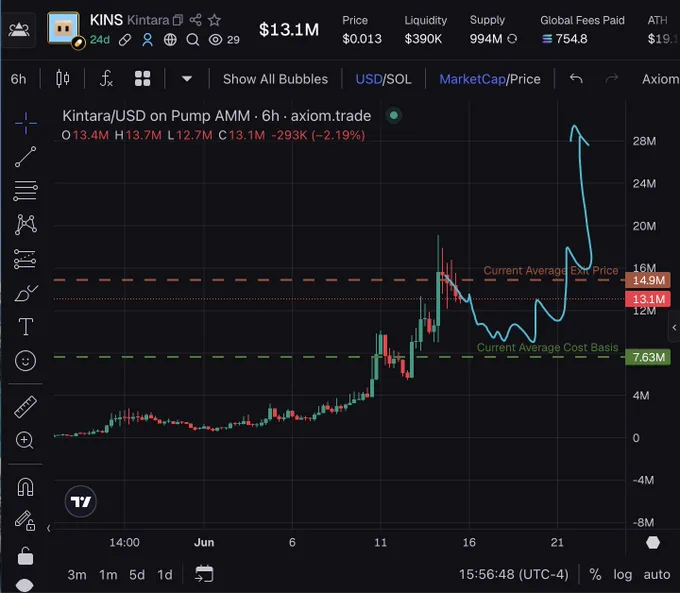Click the KINS token avatar image
Viewport: 680px width, 593px height.
click(64, 28)
